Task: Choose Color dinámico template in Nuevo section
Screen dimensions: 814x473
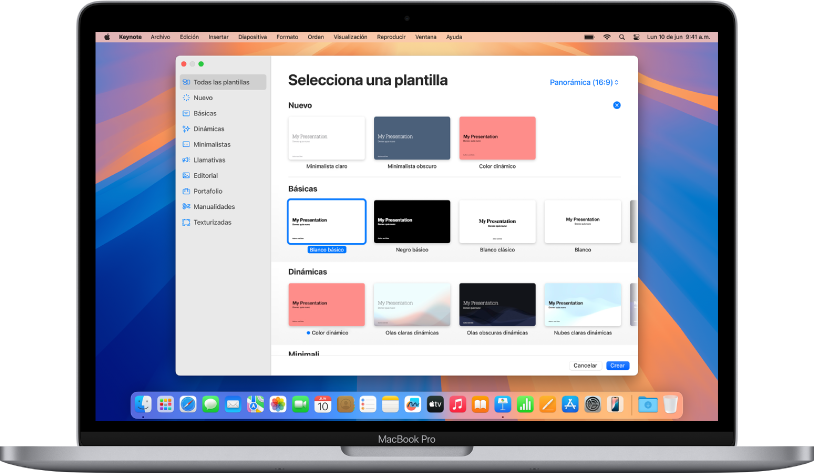Action: click(x=497, y=138)
